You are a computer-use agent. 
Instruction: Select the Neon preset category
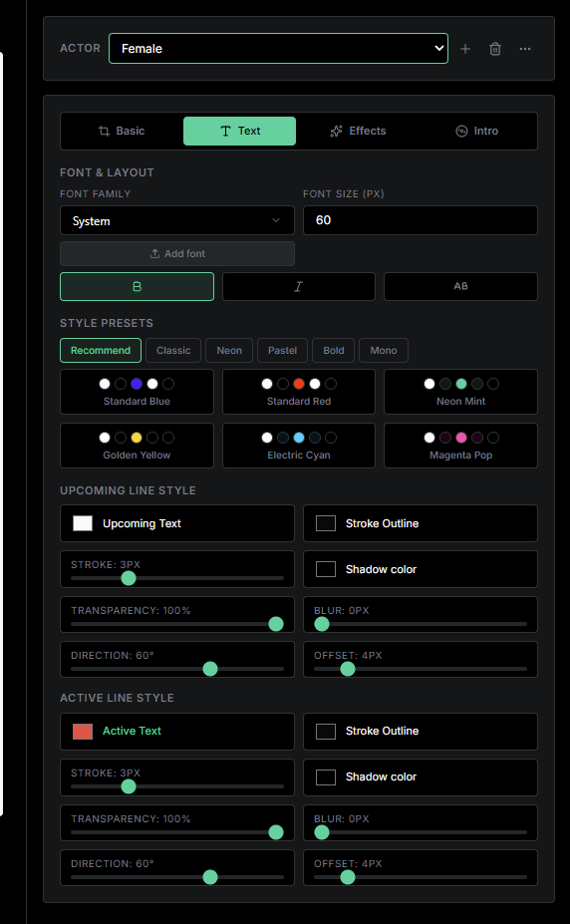click(229, 350)
